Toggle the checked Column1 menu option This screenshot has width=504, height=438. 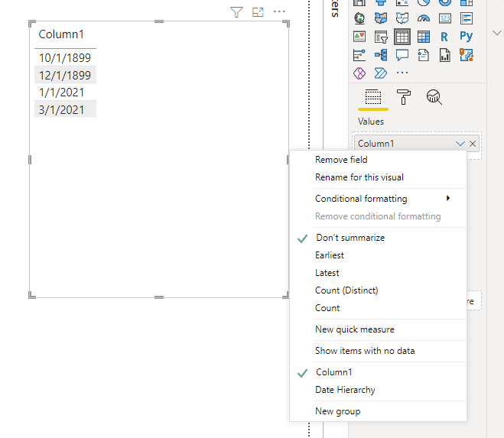coord(334,372)
